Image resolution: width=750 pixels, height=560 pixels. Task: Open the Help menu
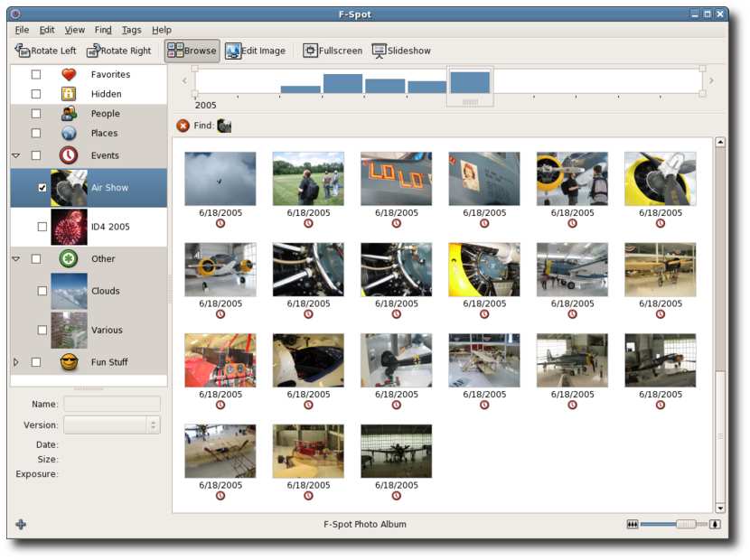162,30
